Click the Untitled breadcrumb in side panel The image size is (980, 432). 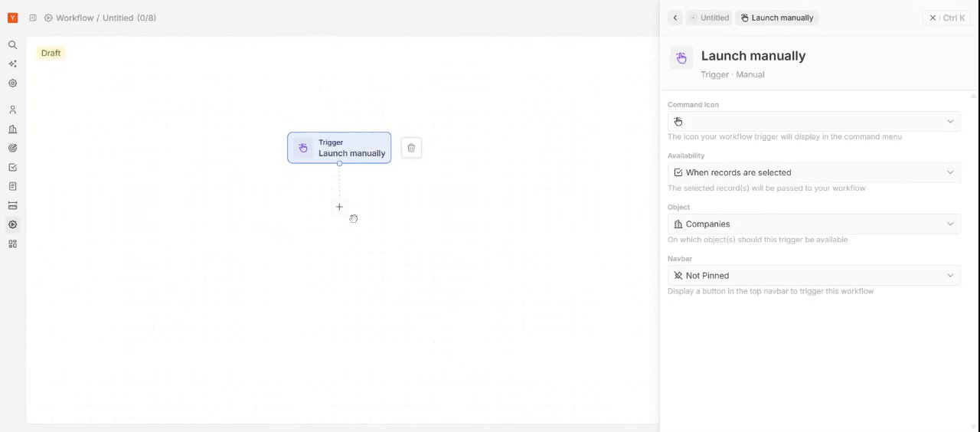710,18
